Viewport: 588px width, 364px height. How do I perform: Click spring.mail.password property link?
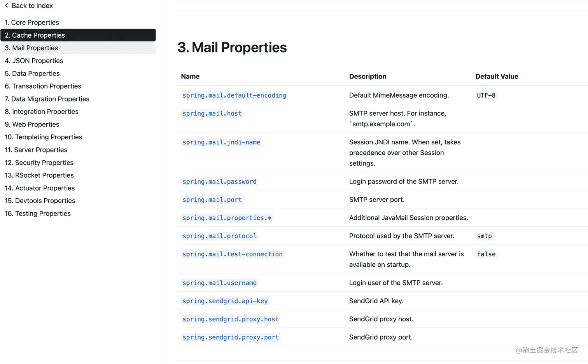[219, 182]
